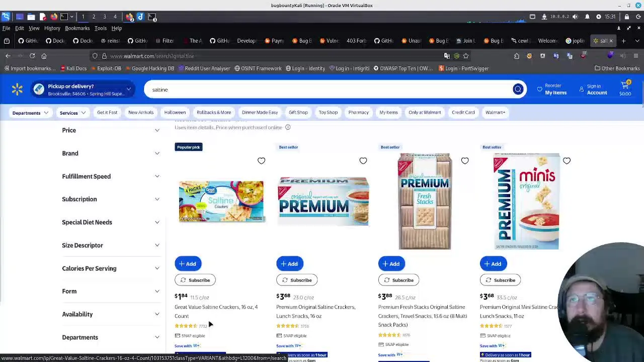The height and width of the screenshot is (362, 644).
Task: Open the browser hamburger menu
Action: (636, 56)
